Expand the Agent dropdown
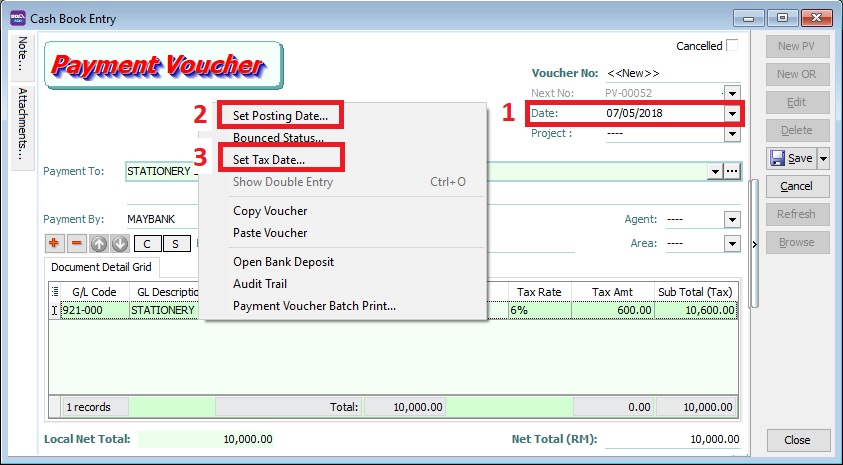 [732, 220]
